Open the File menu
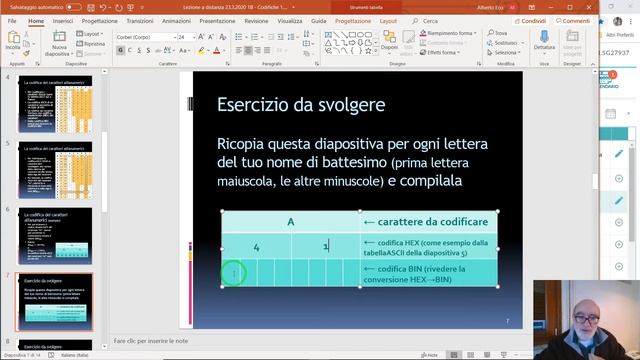640x360 pixels. [12, 21]
